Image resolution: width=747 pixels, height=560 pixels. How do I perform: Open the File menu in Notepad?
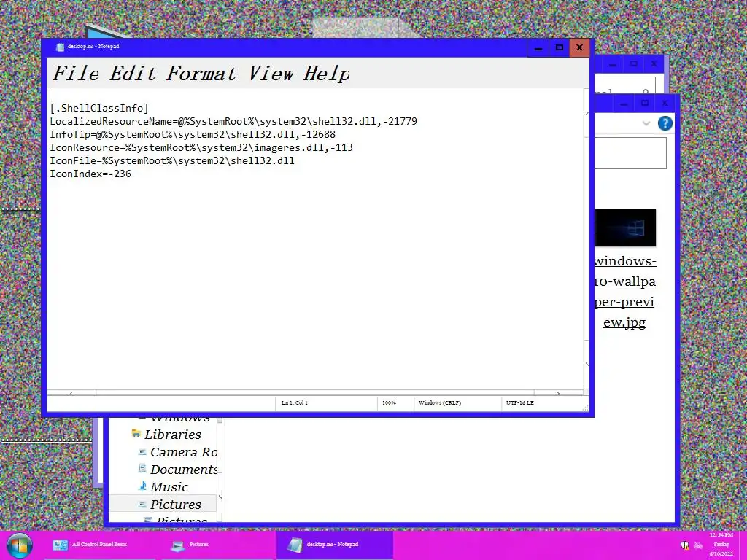(76, 74)
